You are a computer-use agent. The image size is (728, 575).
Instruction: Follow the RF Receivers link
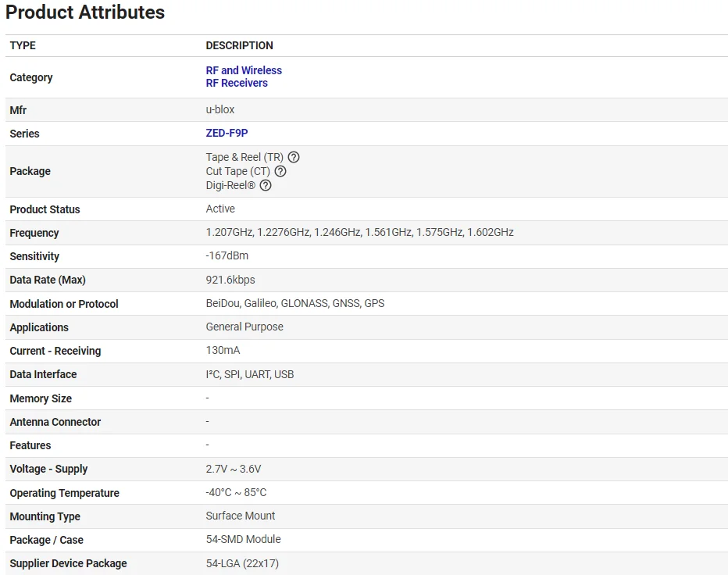[x=237, y=83]
